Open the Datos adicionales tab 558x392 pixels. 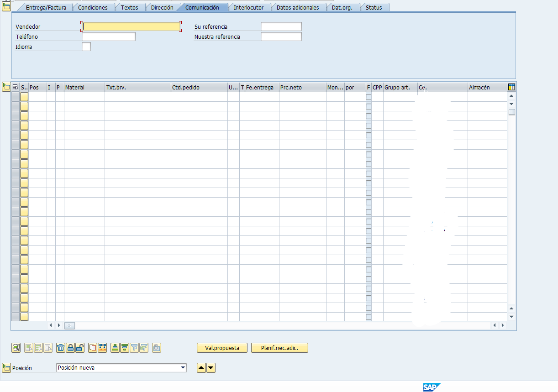click(298, 7)
